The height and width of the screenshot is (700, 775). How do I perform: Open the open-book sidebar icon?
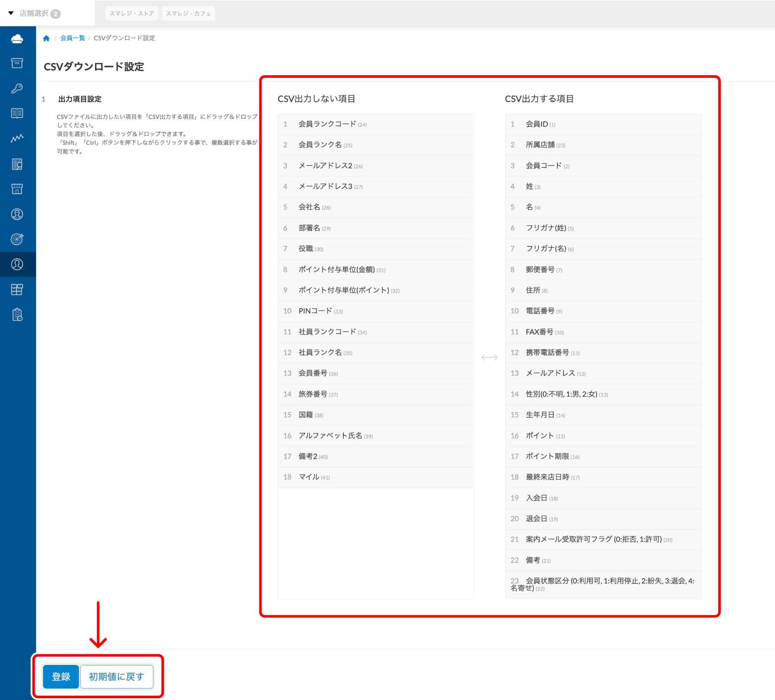tap(17, 113)
